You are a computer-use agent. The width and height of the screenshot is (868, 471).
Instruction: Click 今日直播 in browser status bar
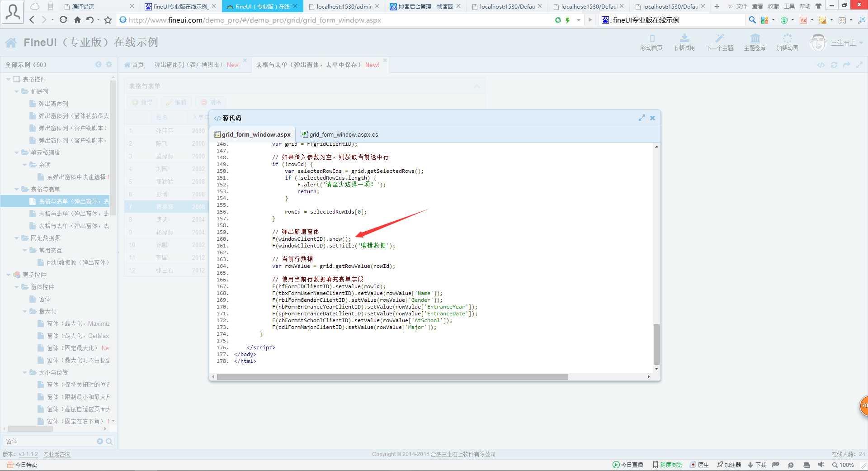[x=628, y=465]
